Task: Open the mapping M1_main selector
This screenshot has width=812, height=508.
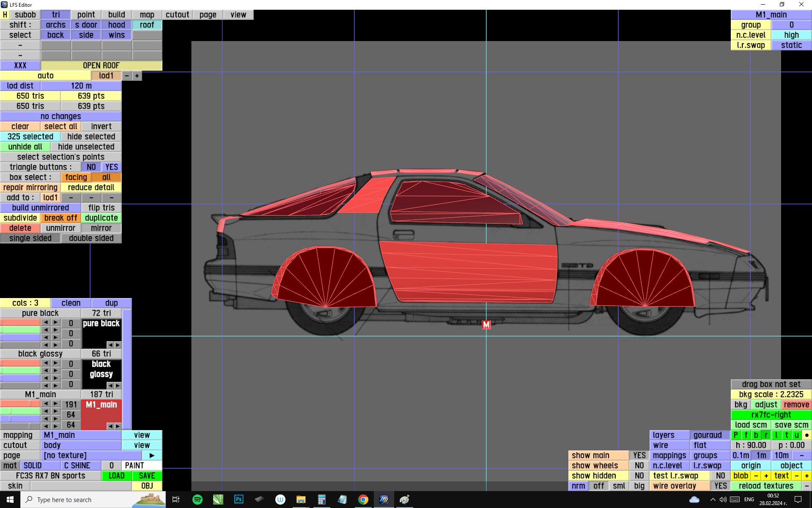Action: (81, 435)
